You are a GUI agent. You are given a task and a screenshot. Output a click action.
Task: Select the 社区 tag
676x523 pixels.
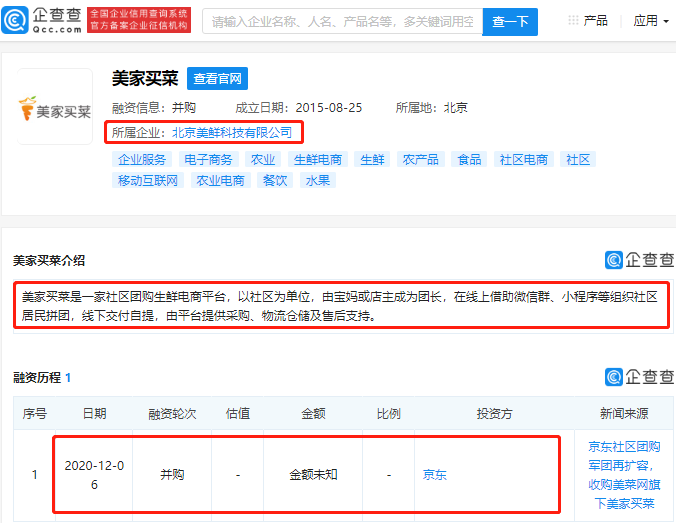coord(578,160)
